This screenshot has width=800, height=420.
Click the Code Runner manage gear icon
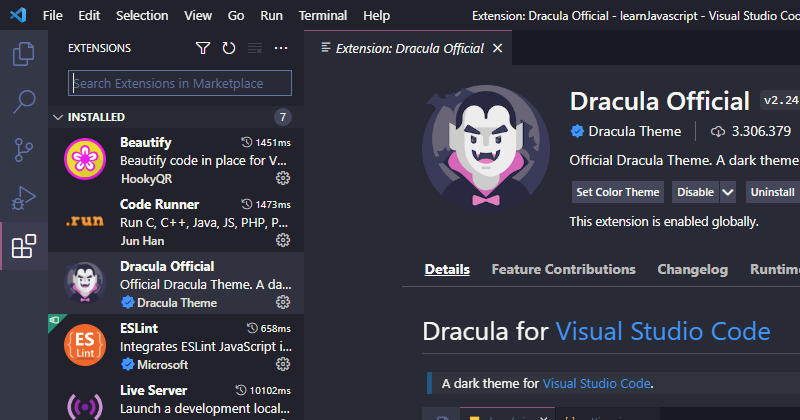[283, 240]
